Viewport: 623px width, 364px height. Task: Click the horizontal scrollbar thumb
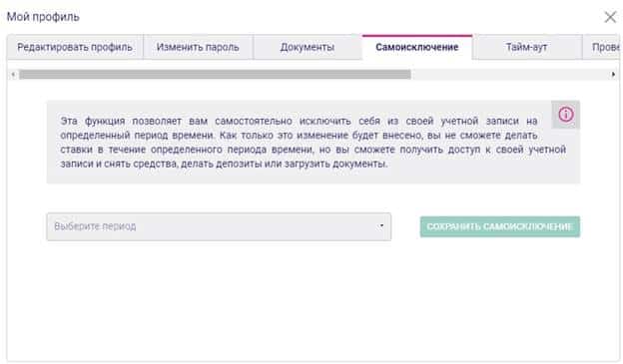tap(215, 74)
